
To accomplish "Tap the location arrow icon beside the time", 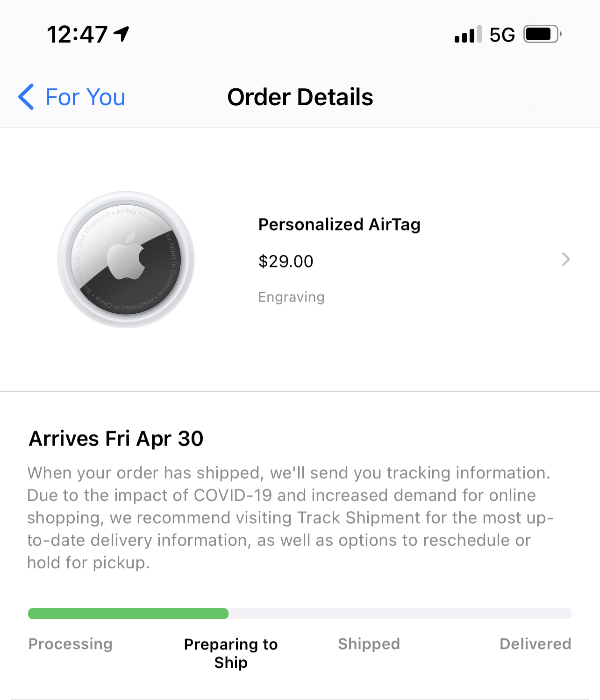I will 122,34.
